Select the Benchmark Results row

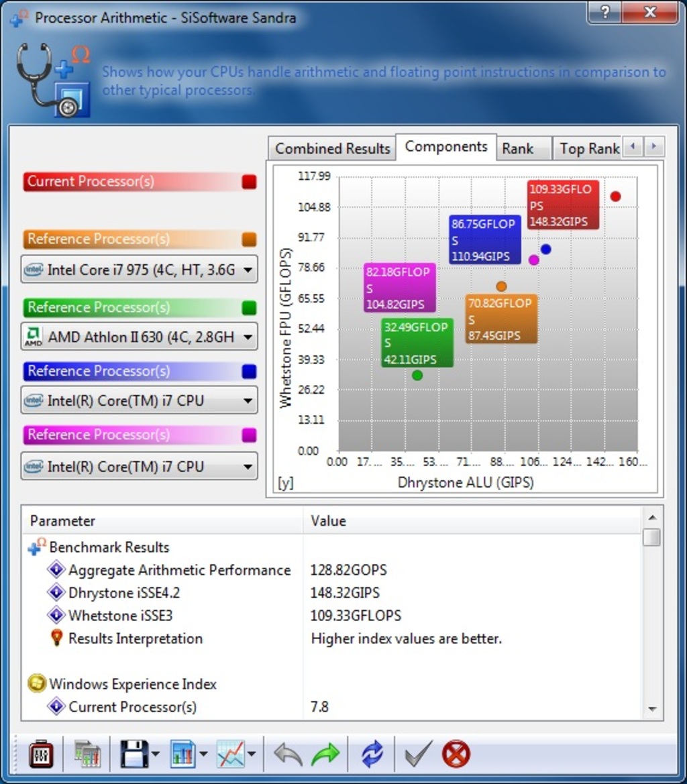coord(332,547)
